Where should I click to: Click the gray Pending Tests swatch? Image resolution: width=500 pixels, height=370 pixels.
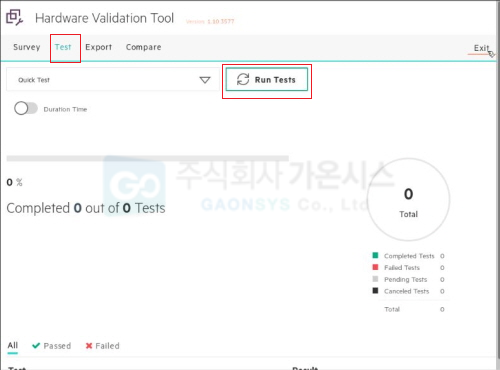(375, 279)
